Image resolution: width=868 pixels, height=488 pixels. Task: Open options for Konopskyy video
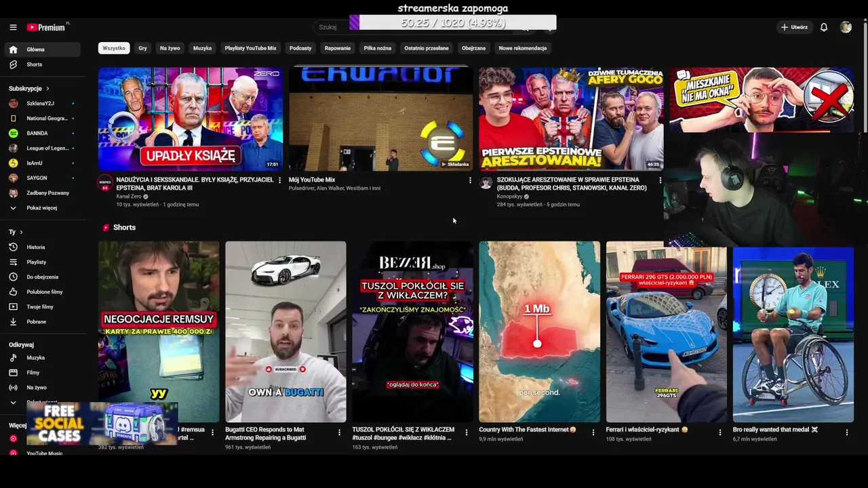tap(660, 180)
